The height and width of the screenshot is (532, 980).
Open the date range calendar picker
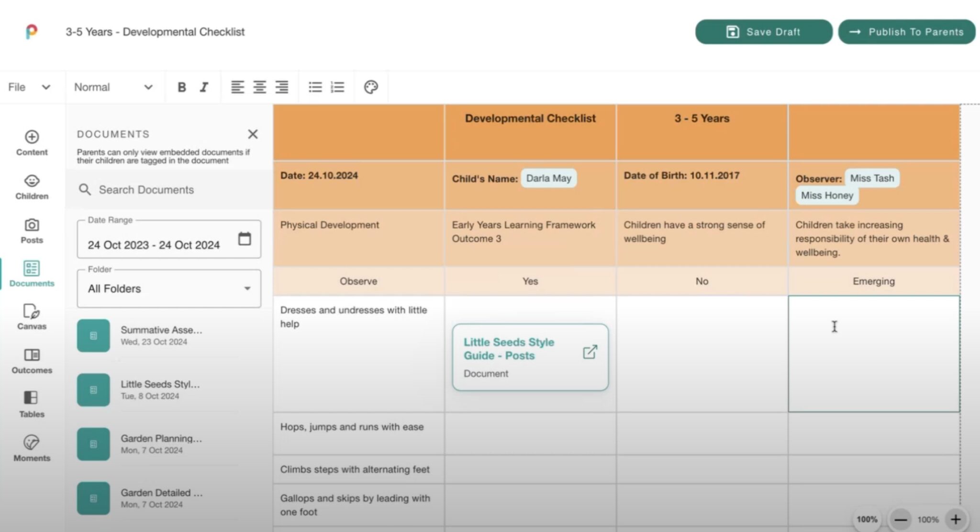point(245,239)
